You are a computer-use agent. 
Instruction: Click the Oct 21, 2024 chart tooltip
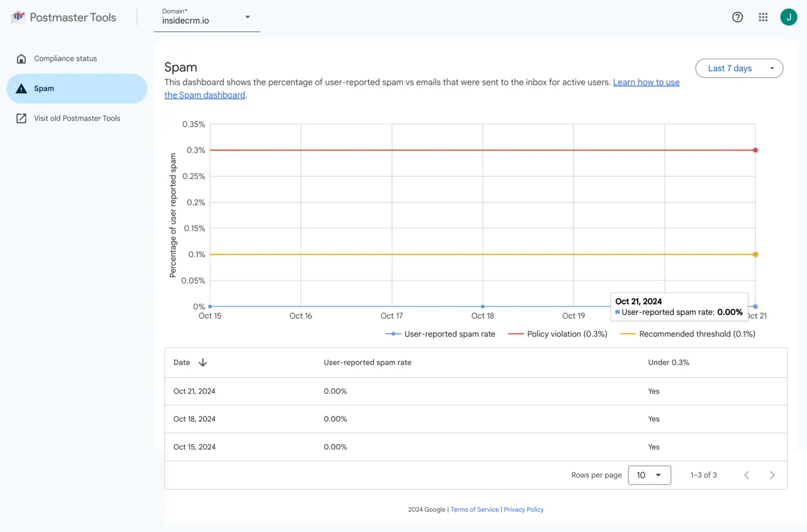(x=679, y=307)
